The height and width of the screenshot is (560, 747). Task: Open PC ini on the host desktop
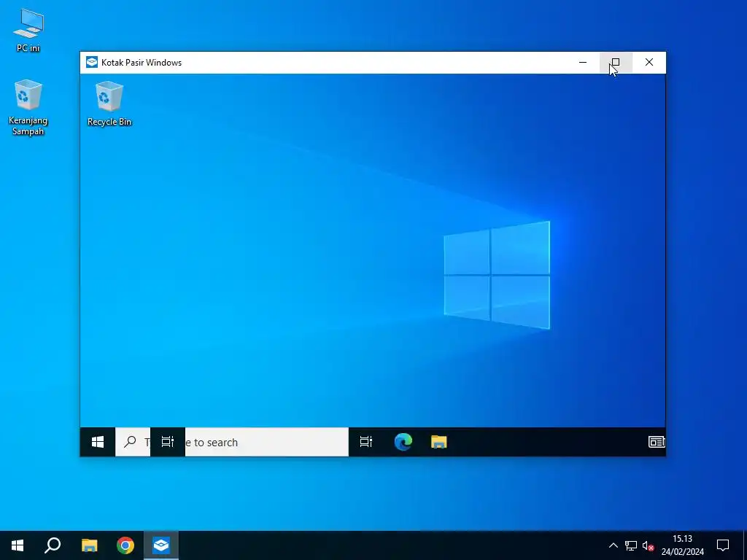coord(28,30)
